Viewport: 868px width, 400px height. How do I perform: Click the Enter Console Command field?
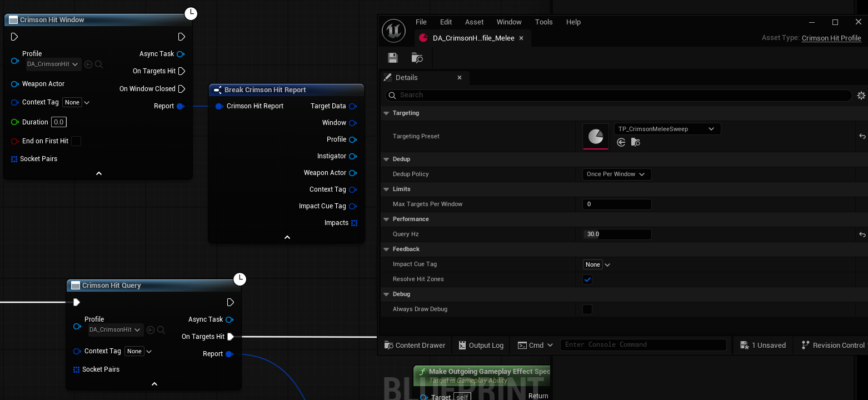click(x=643, y=345)
